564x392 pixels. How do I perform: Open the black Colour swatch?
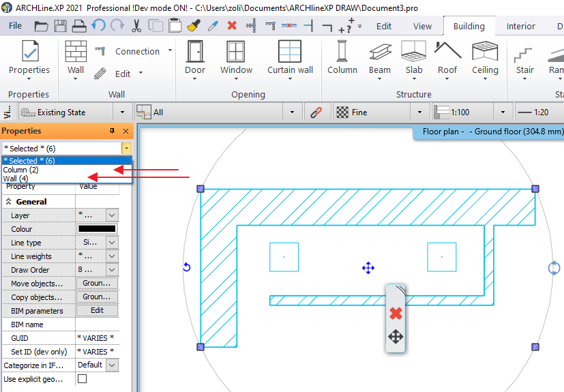click(x=97, y=229)
